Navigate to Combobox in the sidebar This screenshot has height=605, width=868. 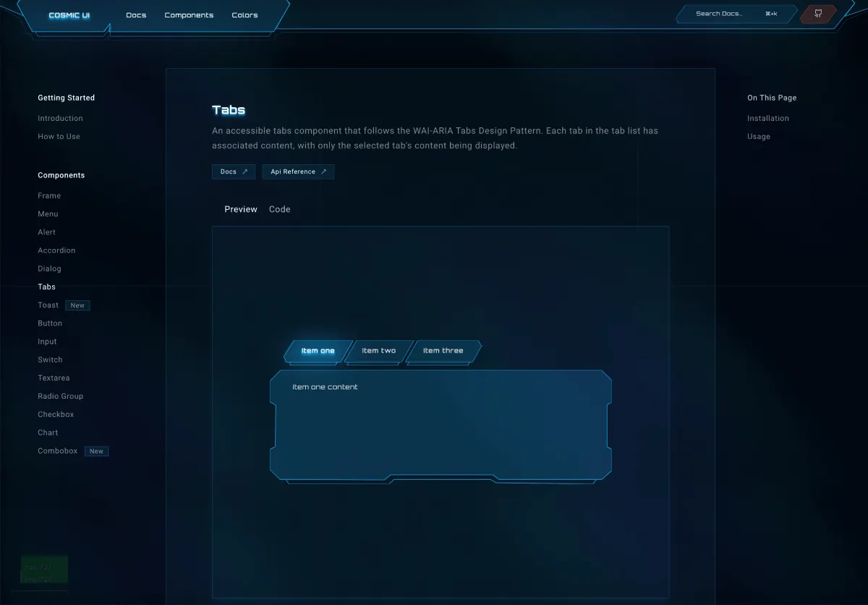tap(57, 451)
